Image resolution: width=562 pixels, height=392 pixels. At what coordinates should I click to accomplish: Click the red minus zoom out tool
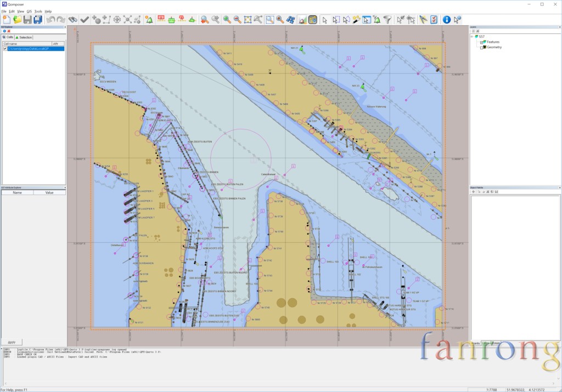pos(237,20)
